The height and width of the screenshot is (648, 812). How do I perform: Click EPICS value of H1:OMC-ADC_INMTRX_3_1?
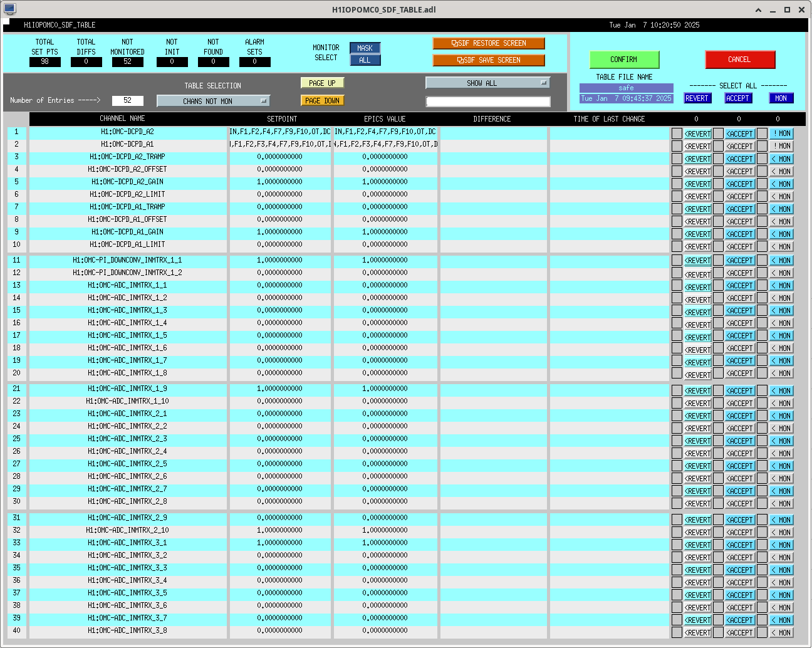point(385,543)
